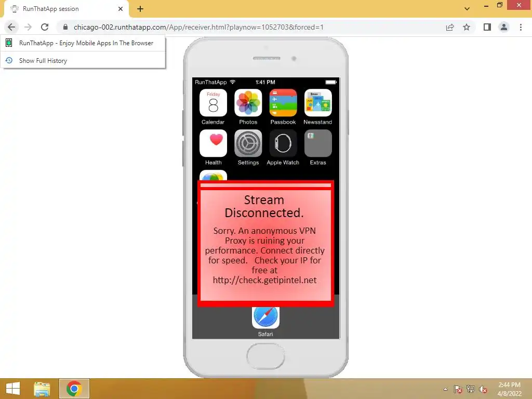This screenshot has height=399, width=532.
Task: Share this page icon
Action: 450,27
